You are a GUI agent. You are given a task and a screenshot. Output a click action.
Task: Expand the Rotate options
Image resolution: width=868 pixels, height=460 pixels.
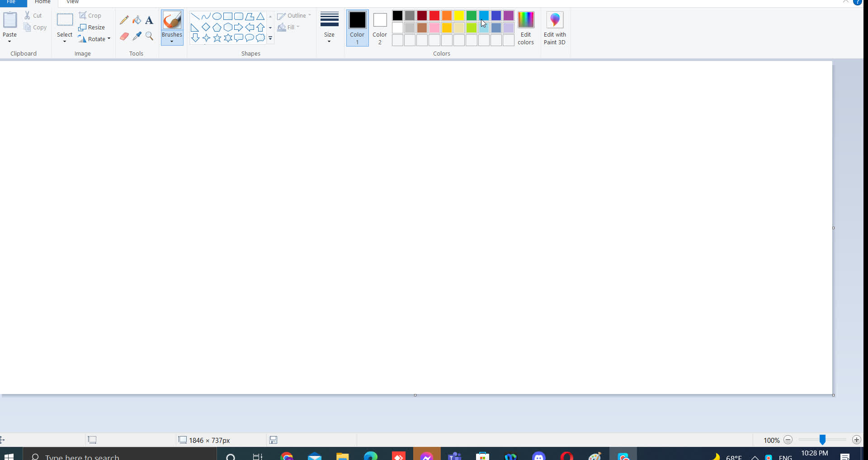[109, 39]
